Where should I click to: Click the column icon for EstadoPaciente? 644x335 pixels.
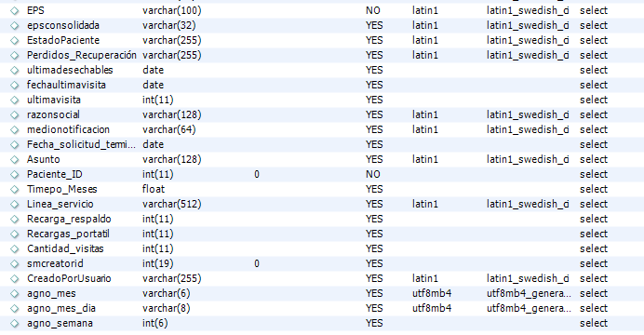(x=15, y=41)
